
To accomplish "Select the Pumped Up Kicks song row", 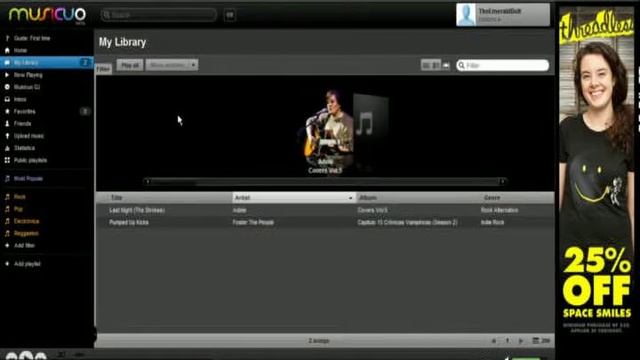I will [325, 222].
